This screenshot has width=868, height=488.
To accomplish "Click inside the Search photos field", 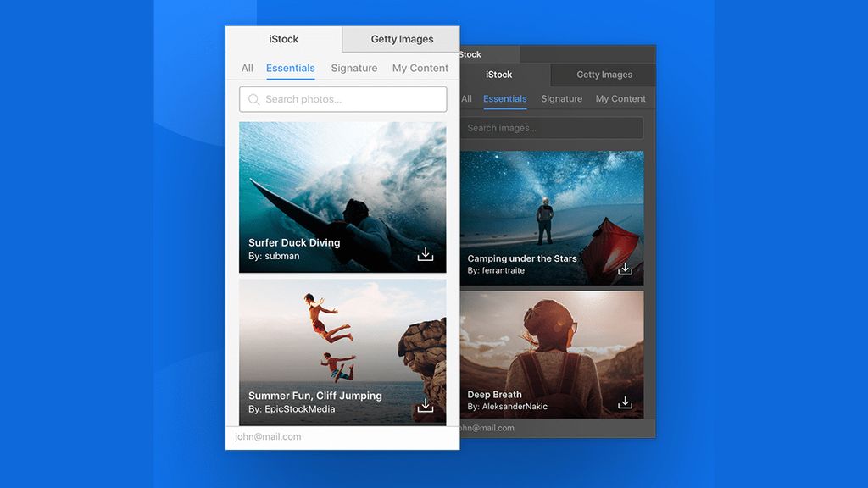I will [342, 99].
